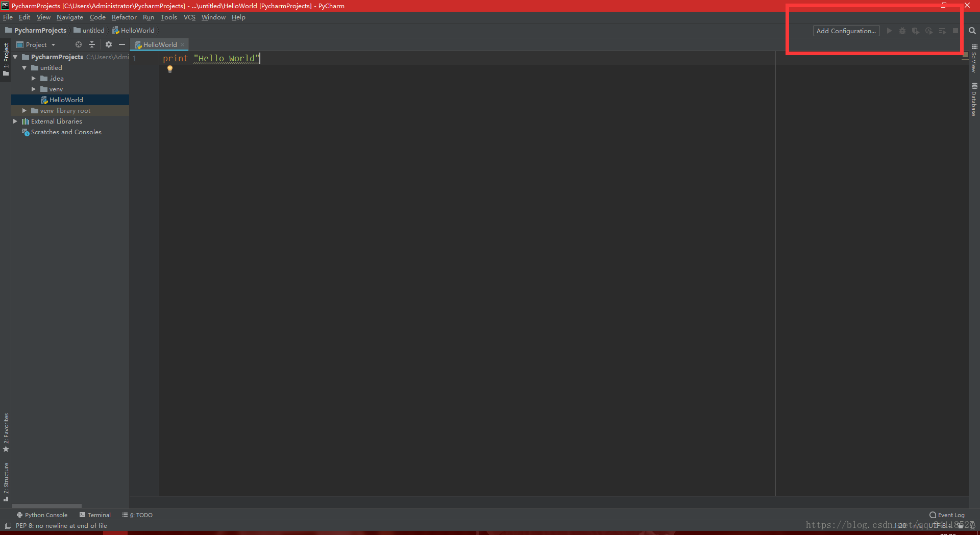The image size is (980, 535).
Task: Click the line number 1 in gutter
Action: coord(134,58)
